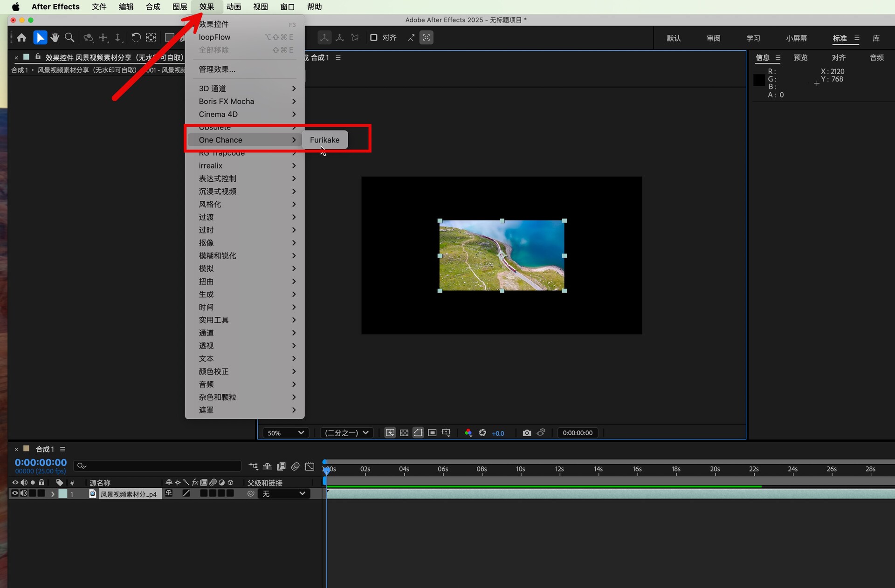Open the 动画 menu in the menu bar
Image resolution: width=895 pixels, height=588 pixels.
click(234, 7)
